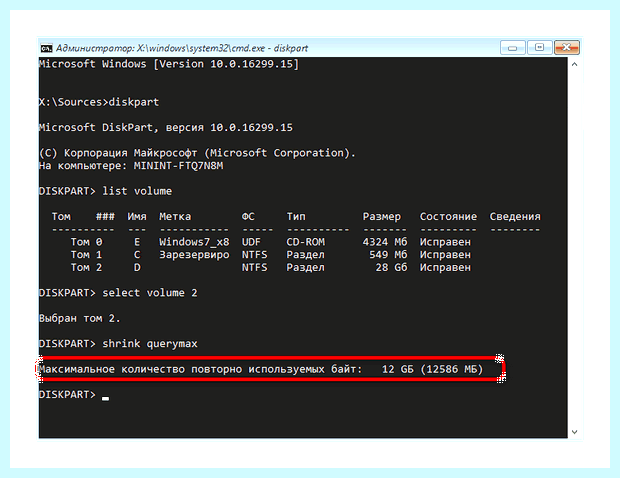620x478 pixels.
Task: Click the size value '4324 Мб'
Action: tap(385, 242)
